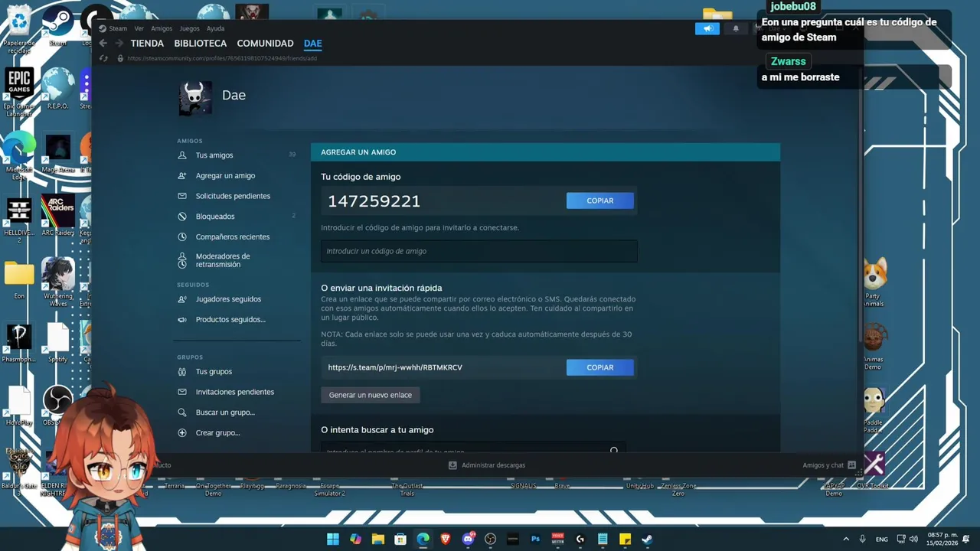This screenshot has height=551, width=980.
Task: Switch to the DAE tab
Action: [312, 44]
